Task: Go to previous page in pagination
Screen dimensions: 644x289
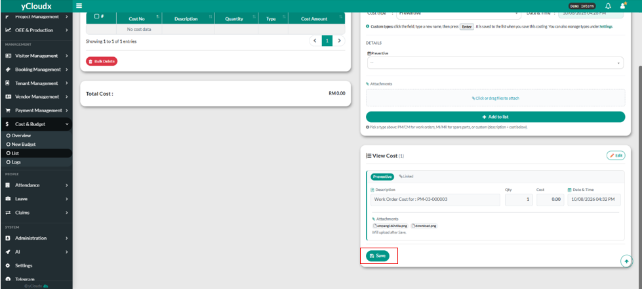Action: point(315,41)
